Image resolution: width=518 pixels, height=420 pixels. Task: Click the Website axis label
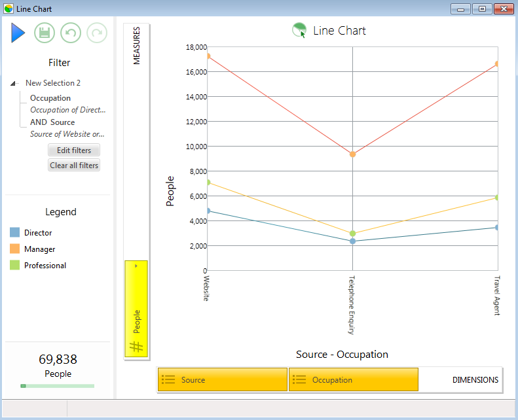pos(206,289)
